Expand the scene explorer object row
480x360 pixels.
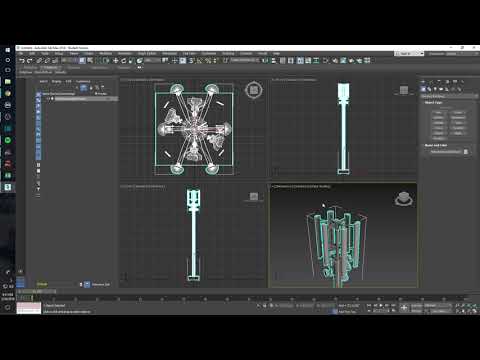[x=48, y=99]
